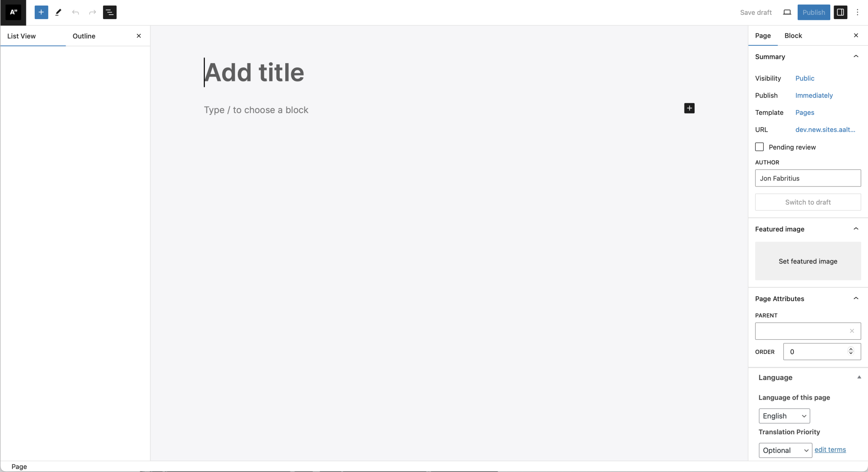Switch to the Block tab
Screen dimensions: 868x472
pyautogui.click(x=793, y=36)
